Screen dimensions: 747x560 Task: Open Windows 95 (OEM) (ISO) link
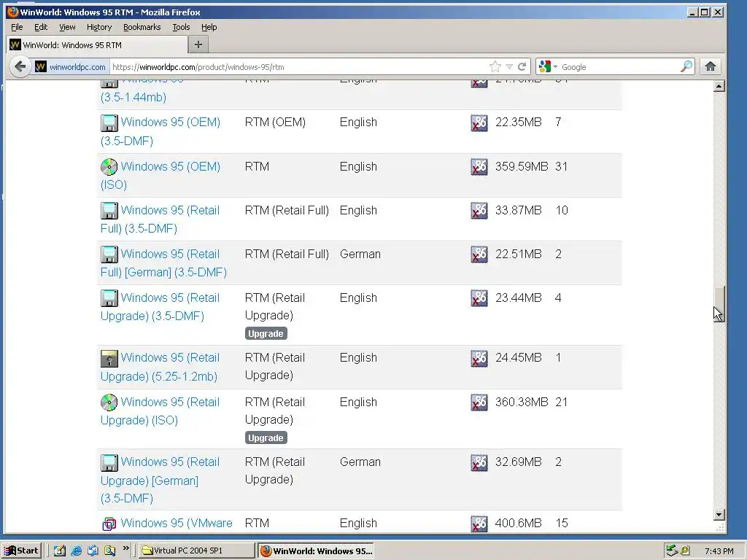[160, 175]
